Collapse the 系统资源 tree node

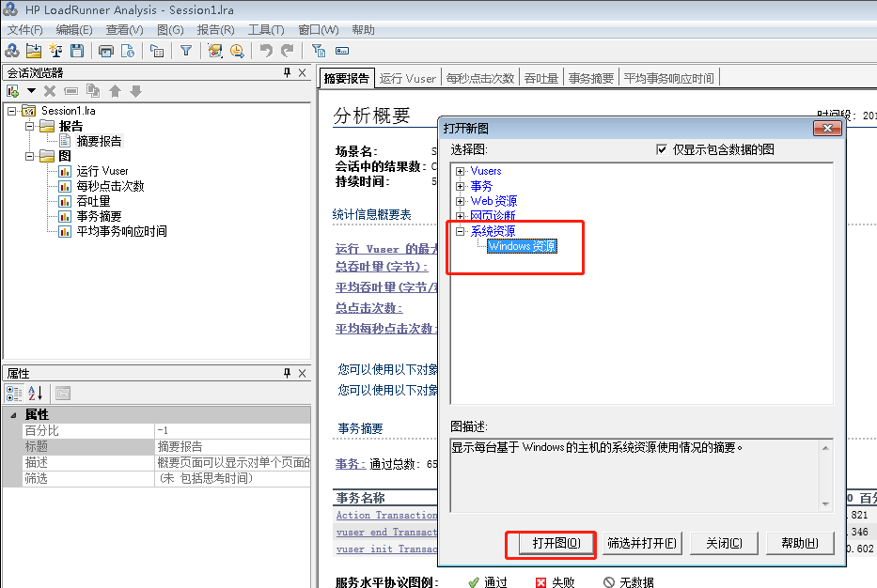click(x=460, y=231)
